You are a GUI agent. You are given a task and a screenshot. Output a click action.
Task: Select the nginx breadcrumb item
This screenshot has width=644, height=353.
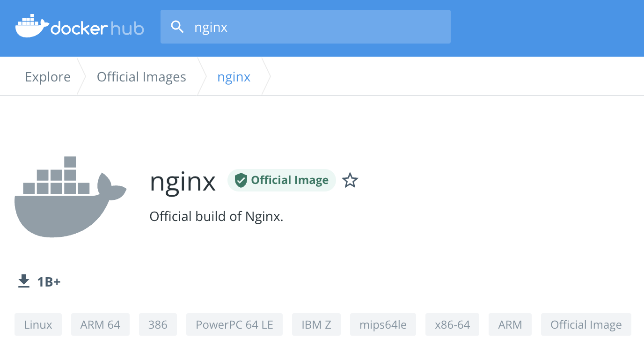[x=234, y=77]
